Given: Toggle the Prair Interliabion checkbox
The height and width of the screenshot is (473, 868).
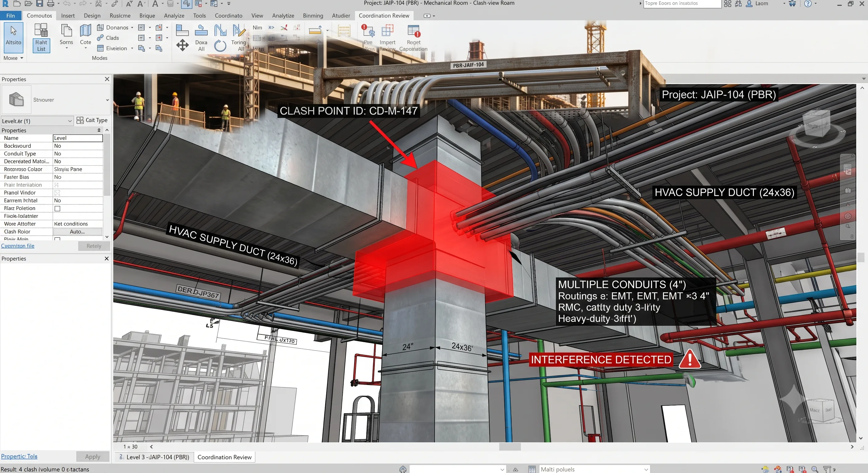Looking at the screenshot, I should (57, 185).
